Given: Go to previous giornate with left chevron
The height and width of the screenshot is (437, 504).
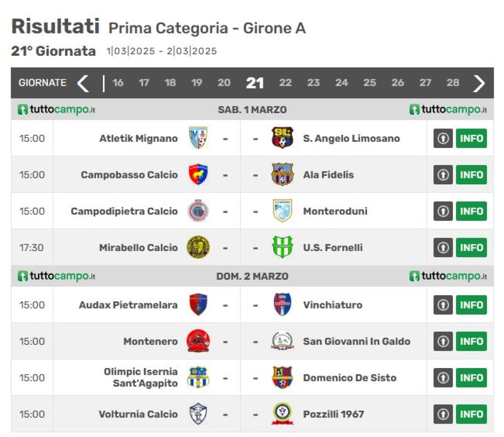Looking at the screenshot, I should (83, 83).
